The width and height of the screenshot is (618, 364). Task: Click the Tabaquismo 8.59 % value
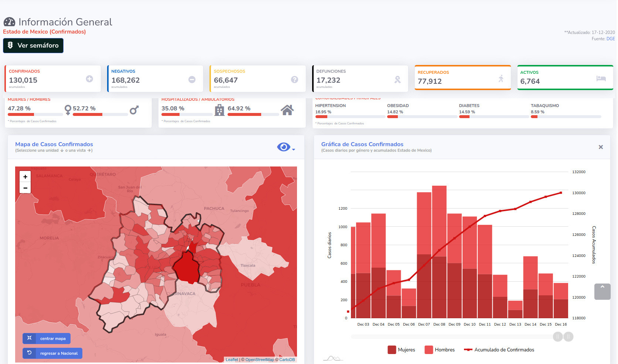click(x=537, y=112)
